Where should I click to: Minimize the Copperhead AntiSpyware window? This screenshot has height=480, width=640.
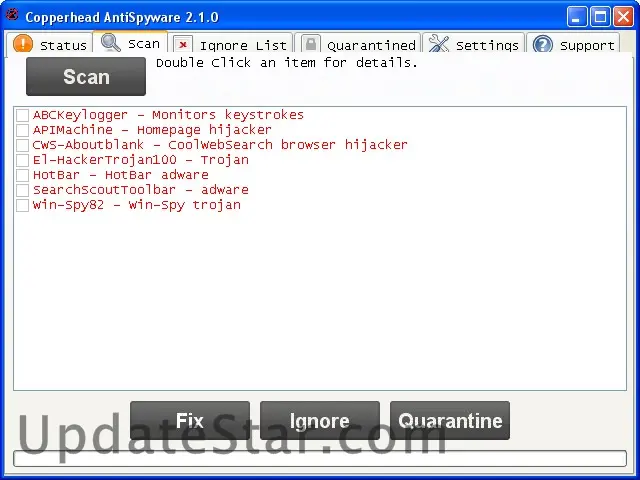577,17
